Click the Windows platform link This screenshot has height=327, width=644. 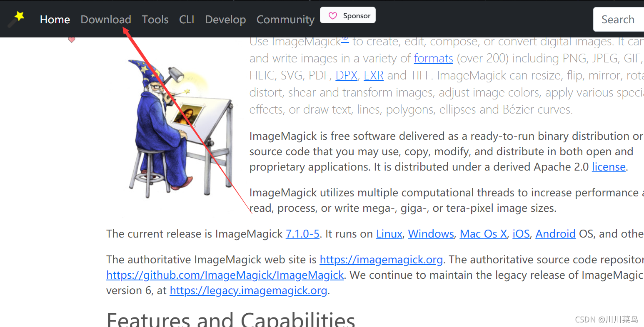click(x=431, y=234)
